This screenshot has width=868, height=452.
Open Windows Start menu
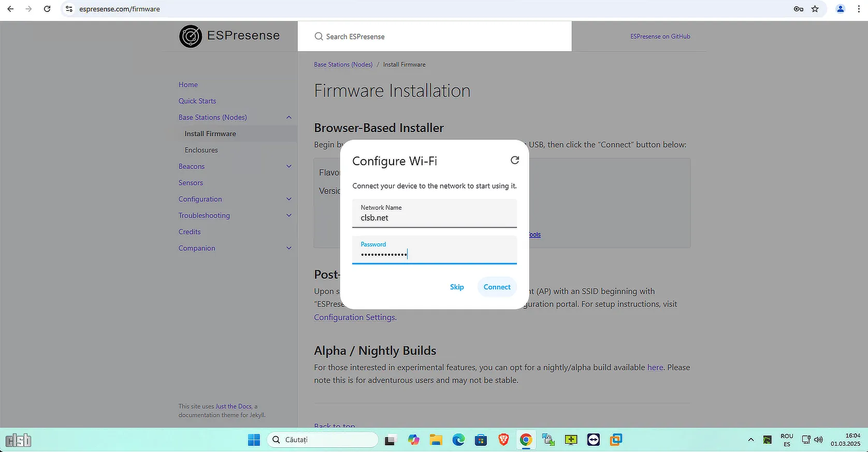254,440
